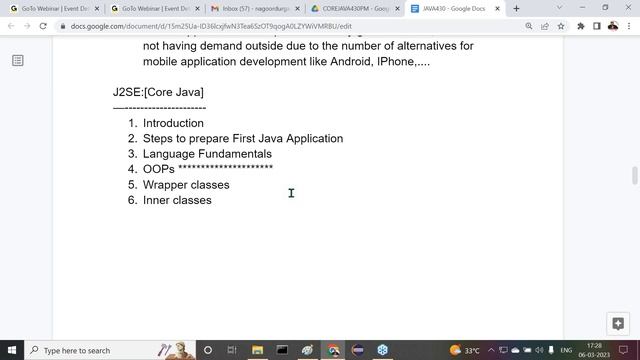Viewport: 640px width, 360px height.
Task: Toggle Chrome side panel
Action: 596,26
